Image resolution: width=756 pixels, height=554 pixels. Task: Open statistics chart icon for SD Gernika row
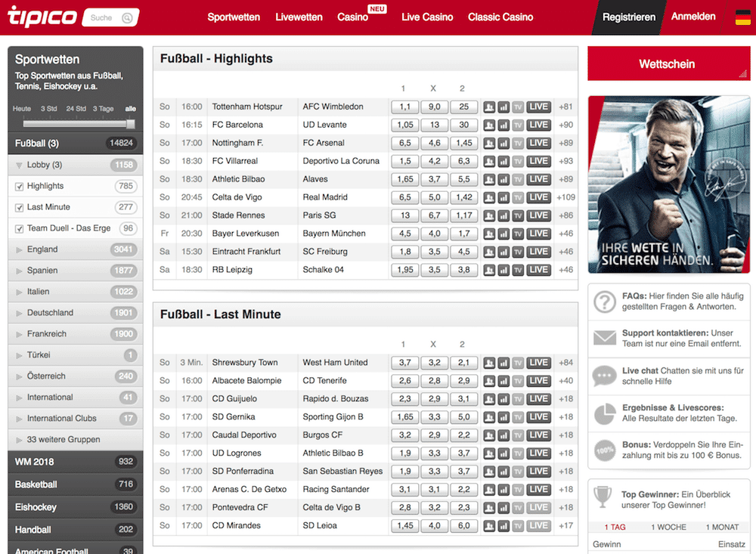(503, 417)
